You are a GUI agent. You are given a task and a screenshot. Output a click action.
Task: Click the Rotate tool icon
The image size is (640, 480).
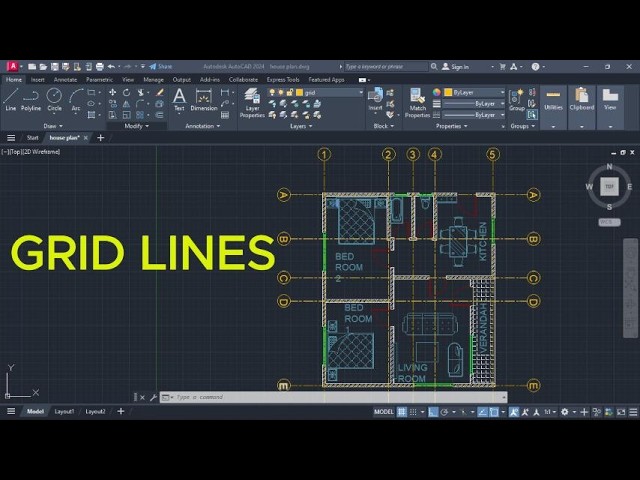pos(127,93)
